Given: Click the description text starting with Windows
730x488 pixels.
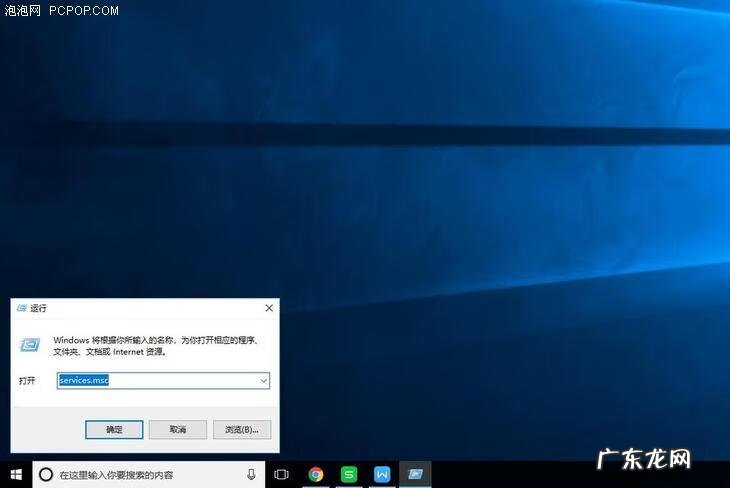Looking at the screenshot, I should (x=156, y=346).
